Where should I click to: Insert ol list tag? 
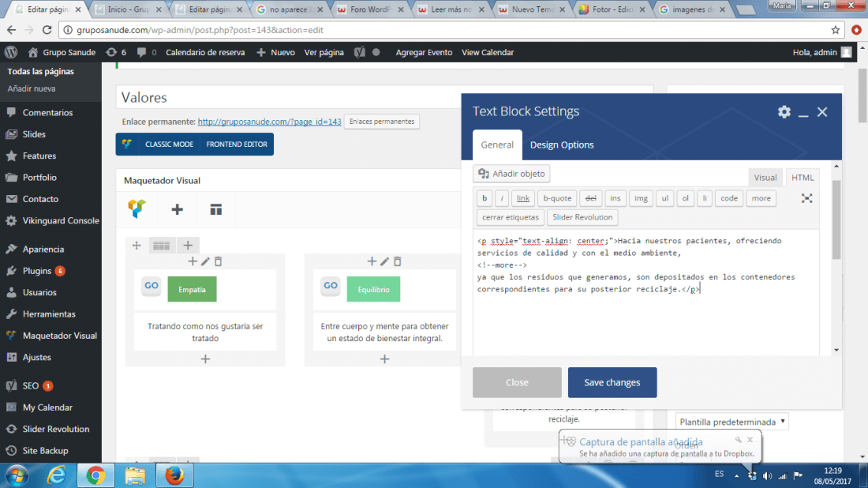pos(685,198)
